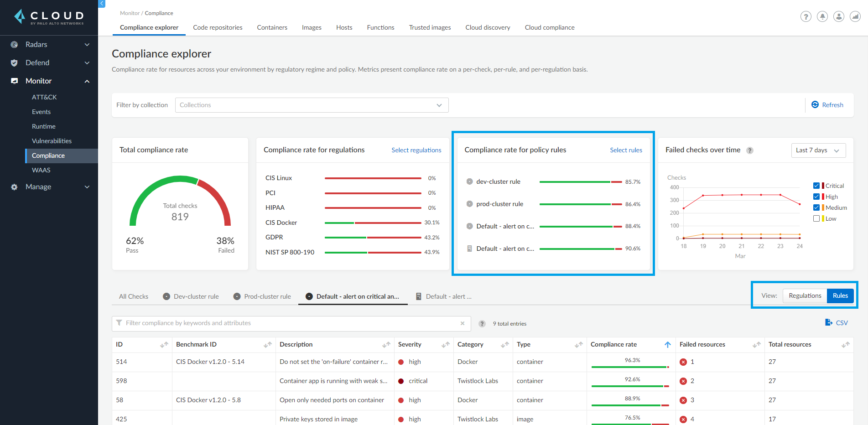The image size is (868, 425).
Task: Click the Radars radar icon in sidebar
Action: tap(14, 45)
